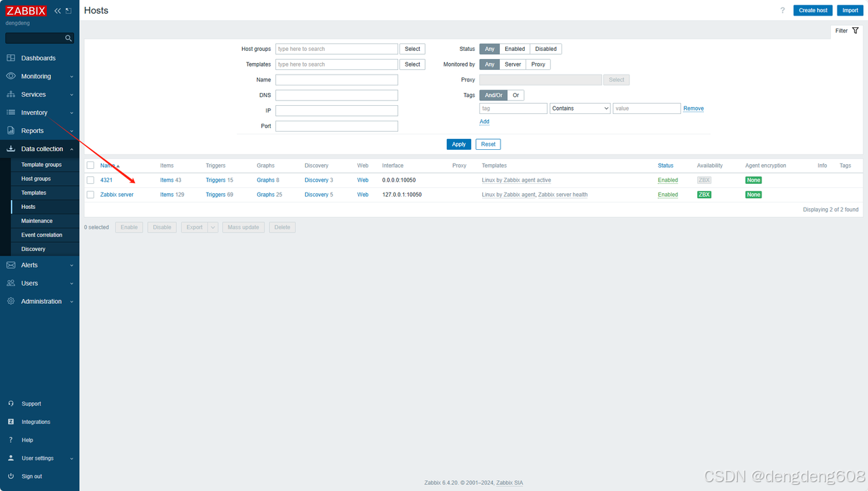The height and width of the screenshot is (491, 868).
Task: Click the Alerts envelope icon
Action: point(11,265)
